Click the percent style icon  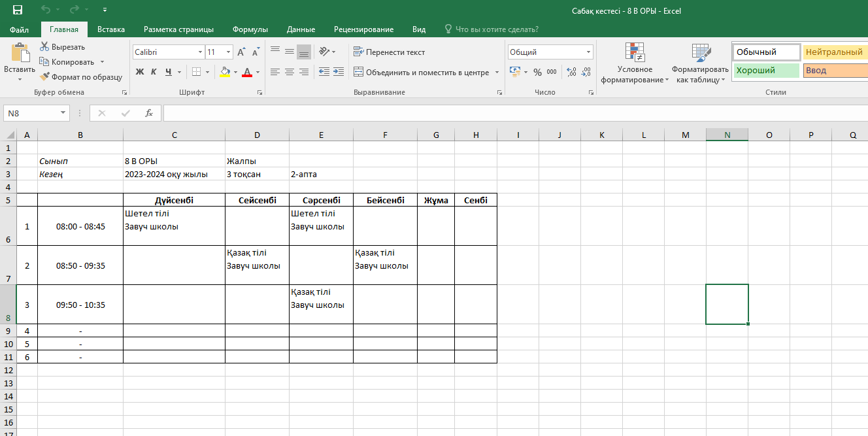[537, 73]
